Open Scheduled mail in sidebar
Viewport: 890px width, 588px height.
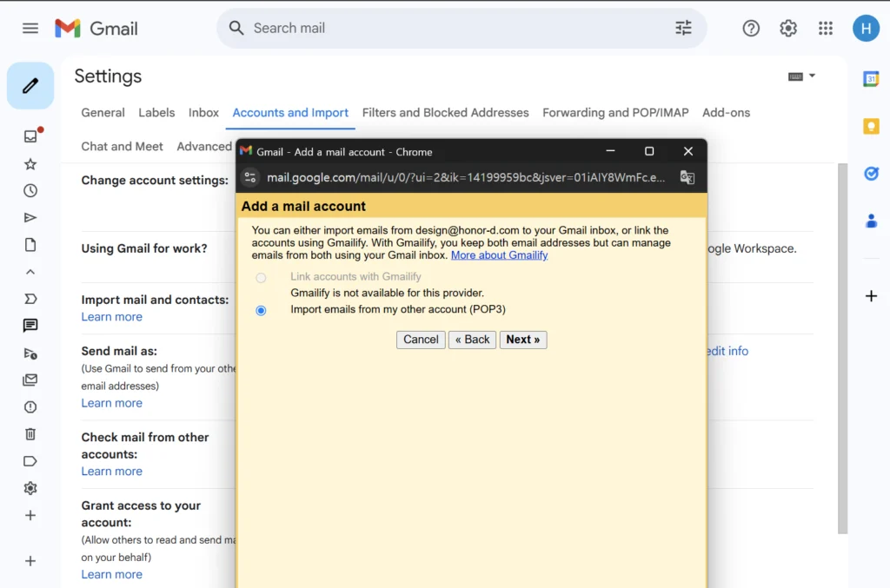pyautogui.click(x=30, y=353)
